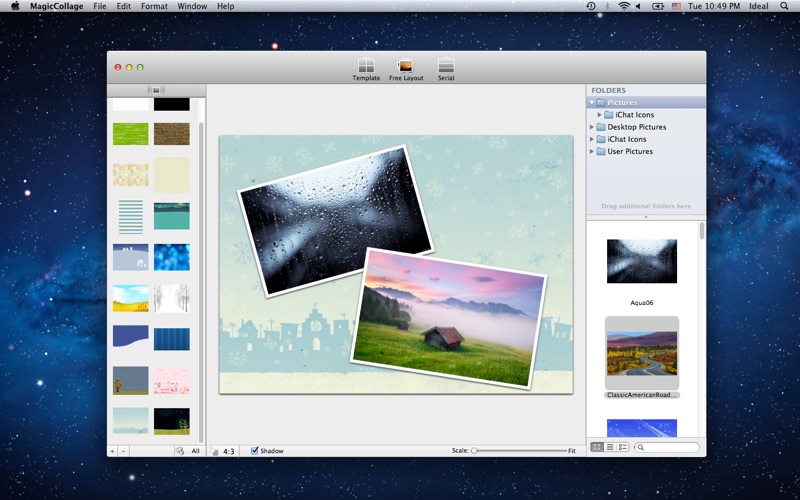Expand the User Pictures folder
Viewport: 800px width, 500px height.
click(591, 151)
